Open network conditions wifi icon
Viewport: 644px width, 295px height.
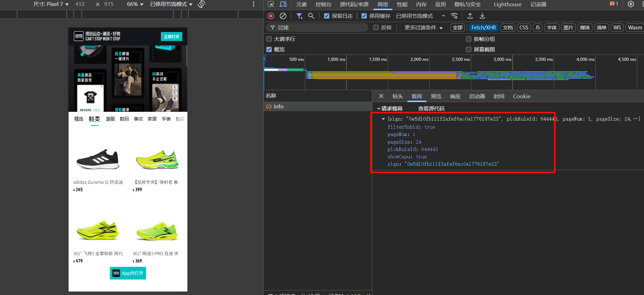click(454, 16)
